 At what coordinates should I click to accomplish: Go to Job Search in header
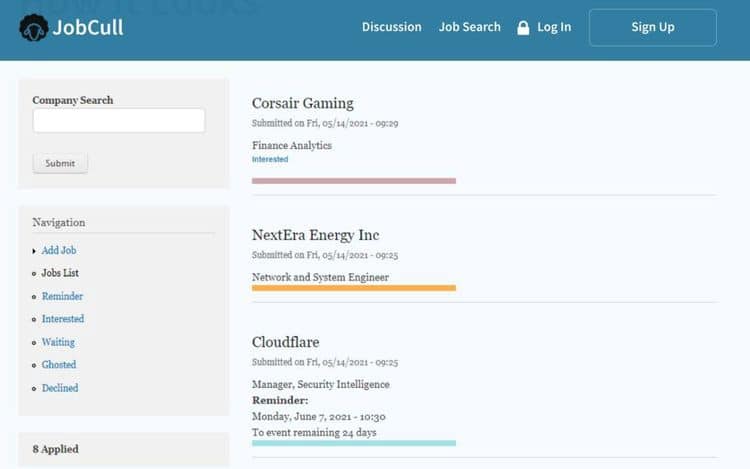469,27
